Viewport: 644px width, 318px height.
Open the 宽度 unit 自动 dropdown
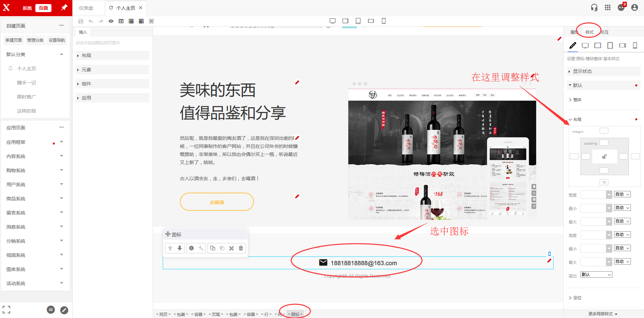point(622,194)
